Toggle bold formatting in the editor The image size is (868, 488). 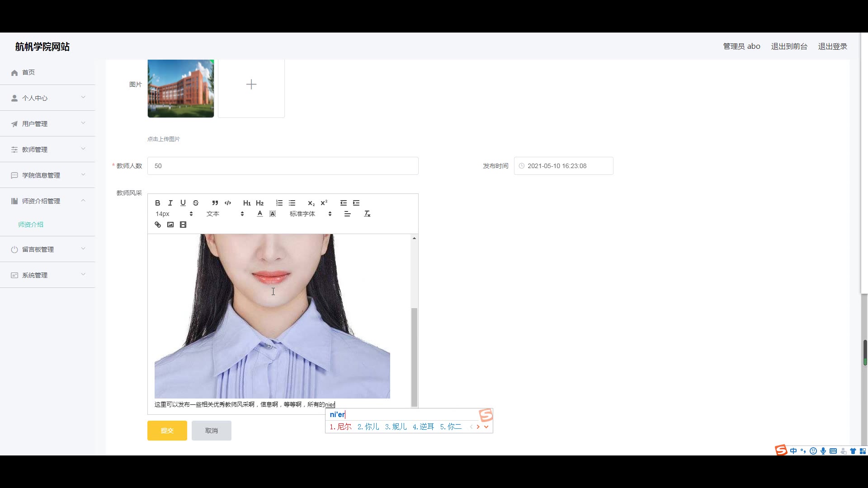[x=157, y=203]
